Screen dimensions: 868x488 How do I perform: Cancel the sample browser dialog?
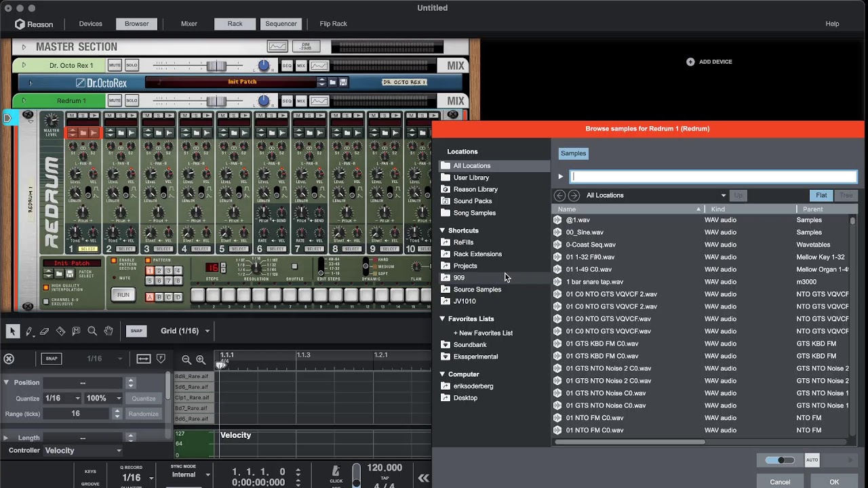click(780, 482)
